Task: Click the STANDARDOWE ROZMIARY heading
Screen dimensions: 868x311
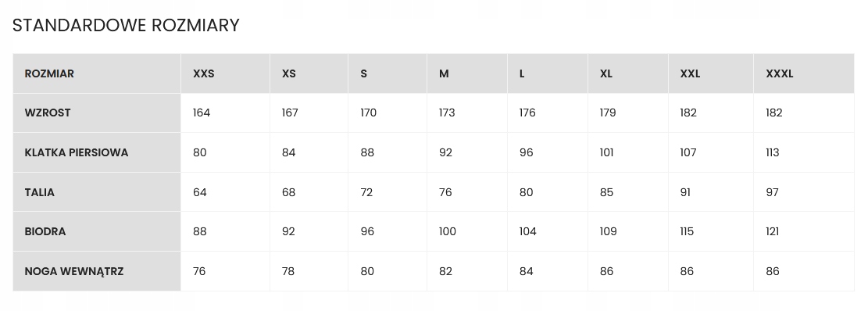Action: [126, 26]
